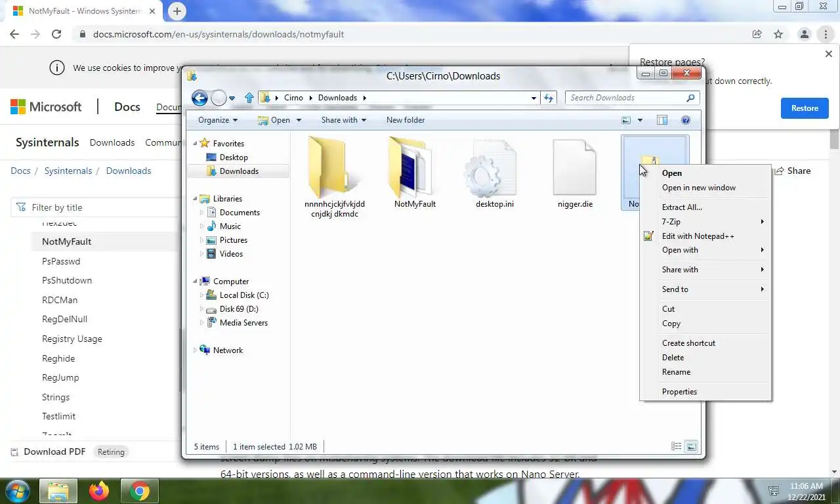
Task: Open the address bar history dropdown
Action: click(x=534, y=98)
